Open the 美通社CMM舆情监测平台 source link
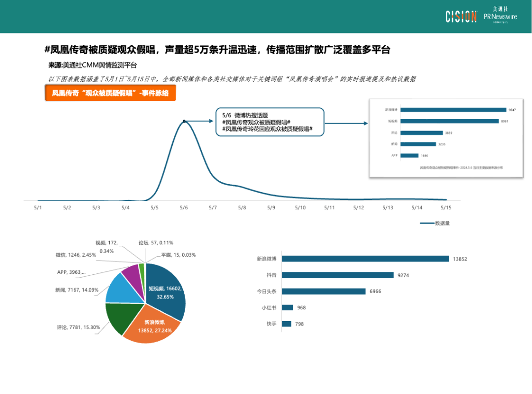This screenshot has width=532, height=394. [93, 64]
